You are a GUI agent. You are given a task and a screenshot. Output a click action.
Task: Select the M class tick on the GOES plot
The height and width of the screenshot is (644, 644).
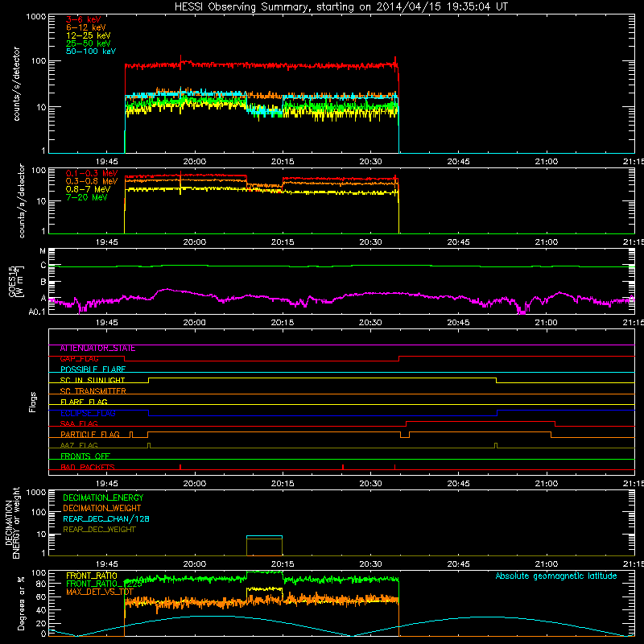(x=43, y=251)
